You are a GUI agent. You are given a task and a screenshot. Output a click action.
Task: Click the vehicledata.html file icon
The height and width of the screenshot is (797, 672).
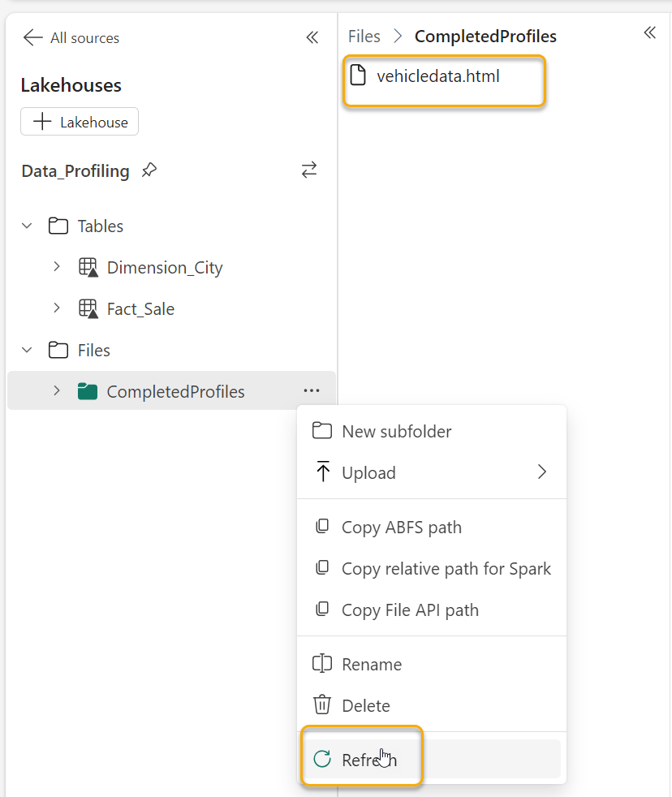click(x=358, y=76)
